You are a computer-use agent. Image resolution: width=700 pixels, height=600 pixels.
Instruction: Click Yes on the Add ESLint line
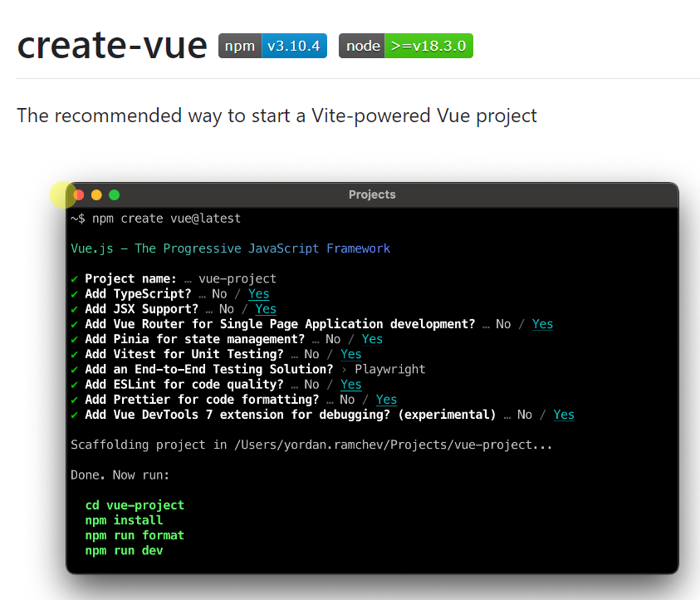pos(351,385)
